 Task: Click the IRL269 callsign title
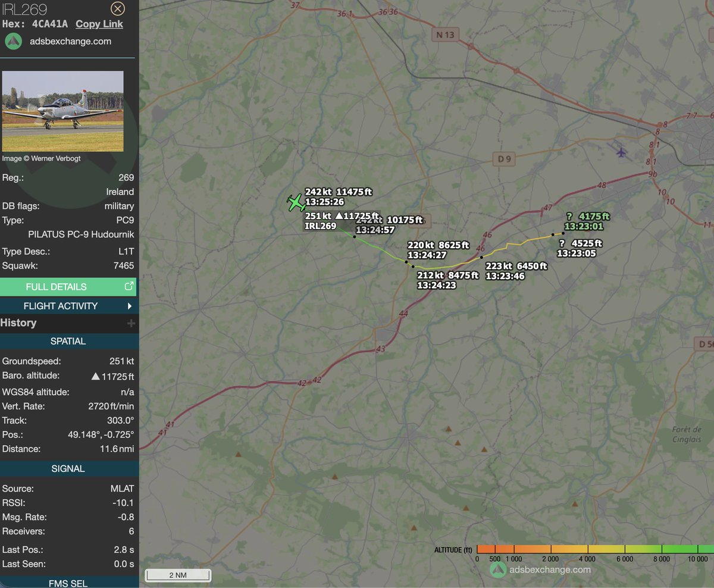pos(24,9)
